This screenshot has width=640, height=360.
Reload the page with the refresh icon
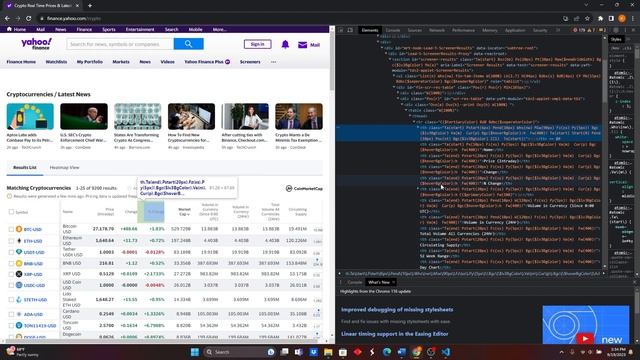pyautogui.click(x=29, y=18)
